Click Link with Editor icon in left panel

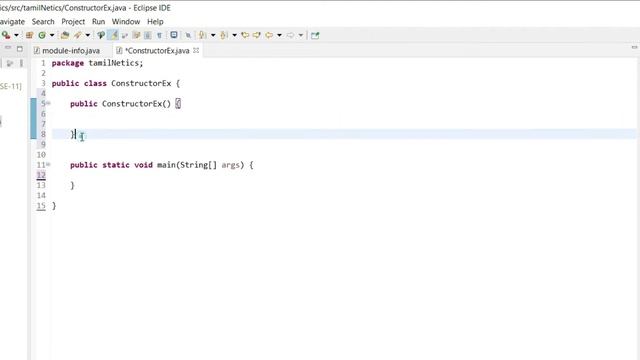pos(10,63)
